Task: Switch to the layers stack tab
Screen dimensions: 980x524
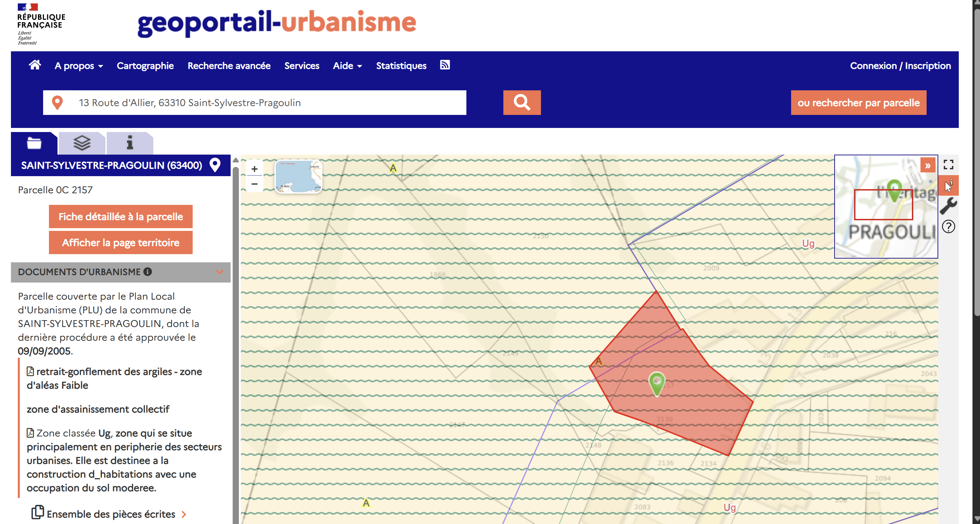Action: pos(82,143)
